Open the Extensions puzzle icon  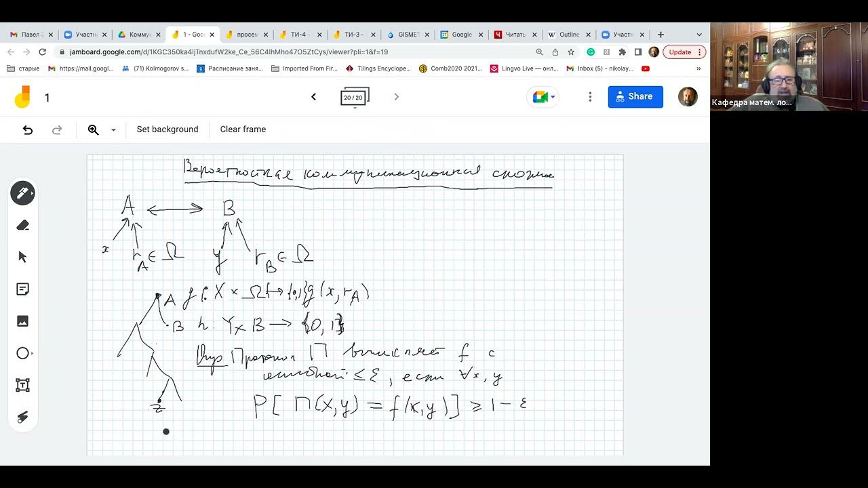pos(622,52)
